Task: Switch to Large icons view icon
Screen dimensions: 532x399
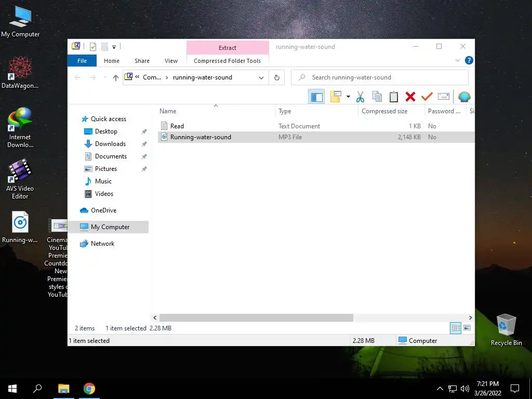Action: (x=467, y=328)
